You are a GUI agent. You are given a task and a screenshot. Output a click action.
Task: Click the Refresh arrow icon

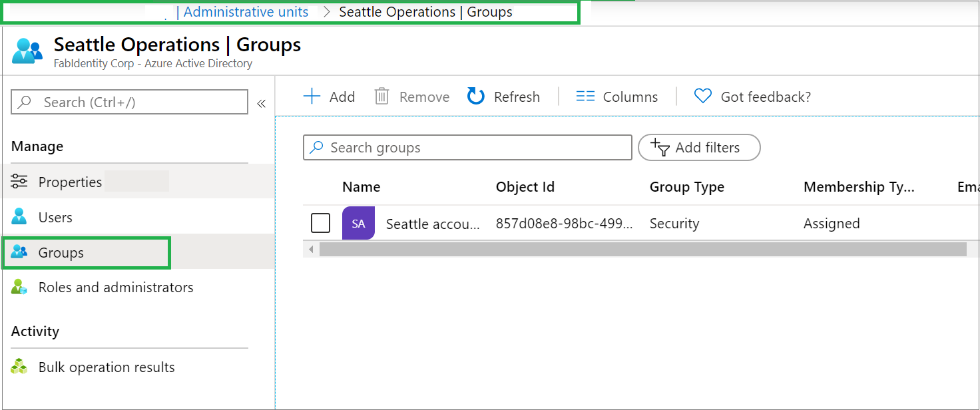[x=475, y=97]
